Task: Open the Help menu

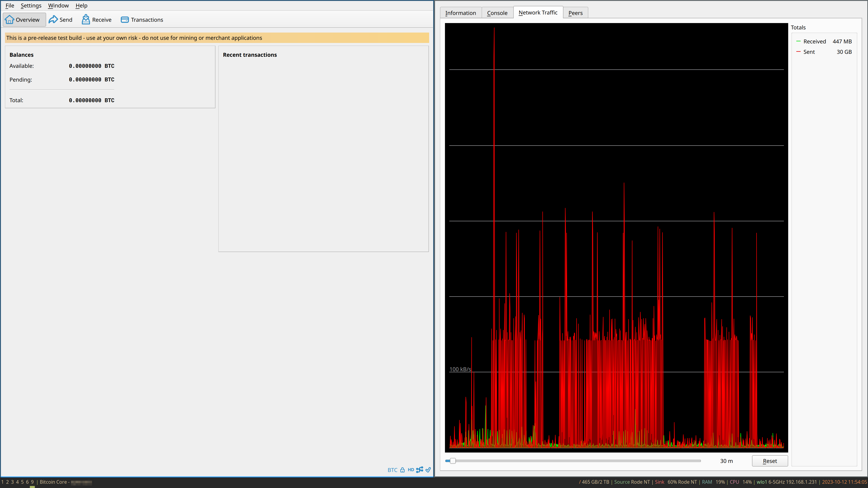Action: pyautogui.click(x=81, y=5)
